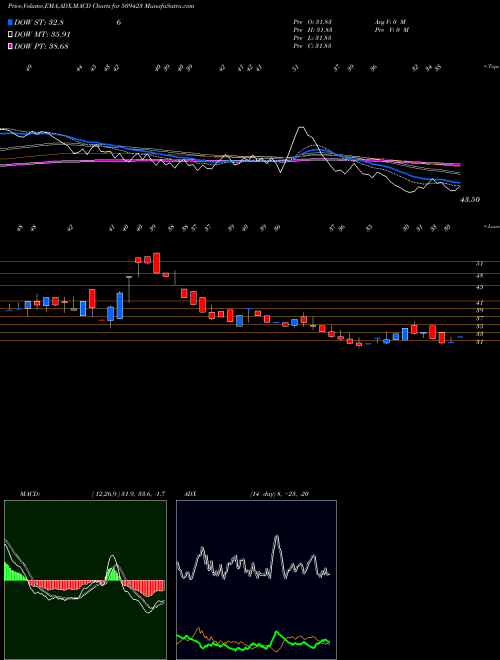
Task: Click the 'Pre O: 31.83' open value
Action: 313,21
